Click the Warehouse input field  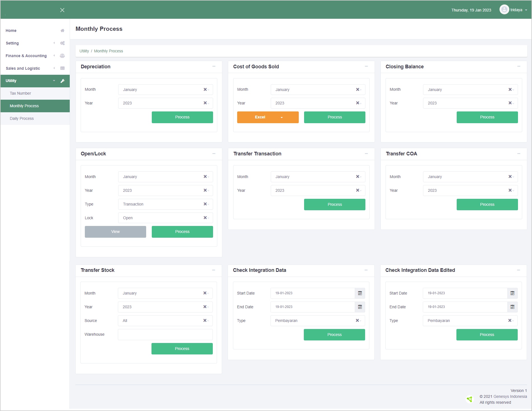pos(165,334)
